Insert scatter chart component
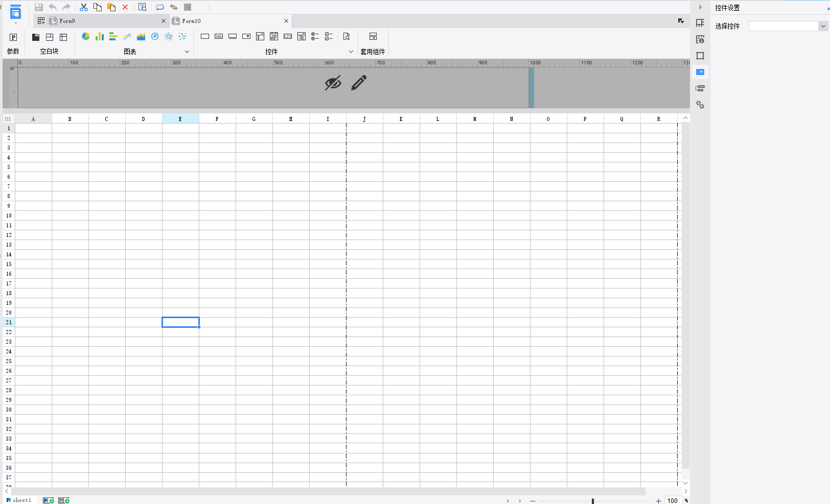 (182, 36)
